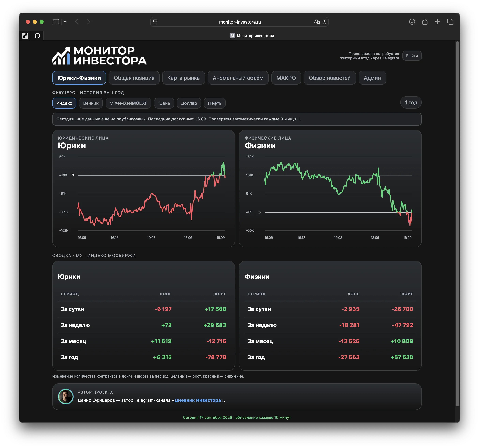Select the Монитор инвестора browser tab
This screenshot has width=479, height=448.
(252, 36)
